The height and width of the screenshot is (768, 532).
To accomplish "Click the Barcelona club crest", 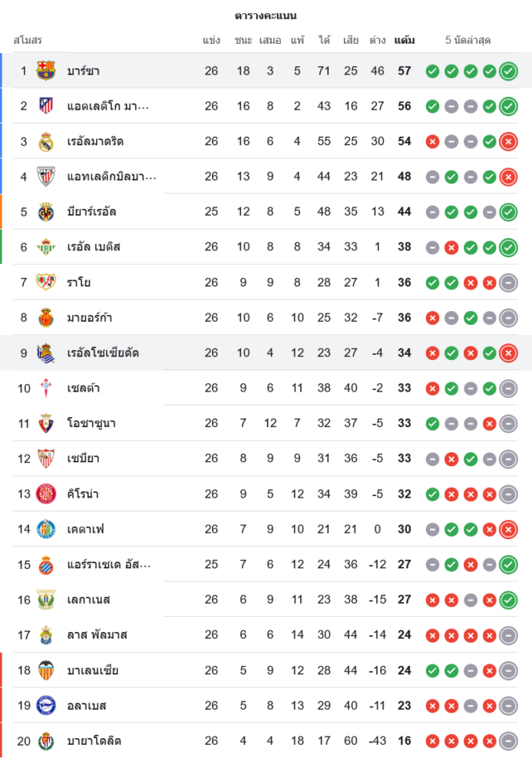I will (x=46, y=71).
